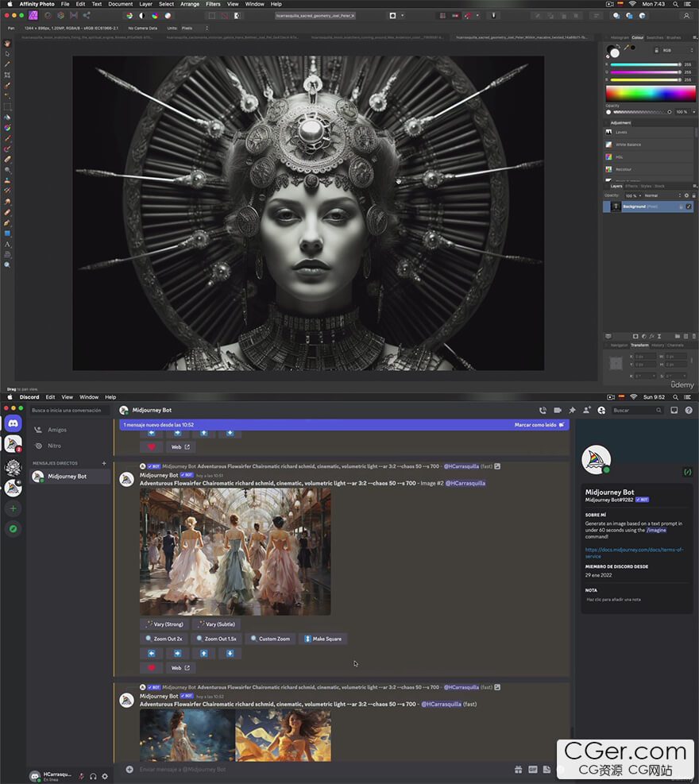Open the Midjourney terms-of-service link
This screenshot has width=699, height=784.
634,553
